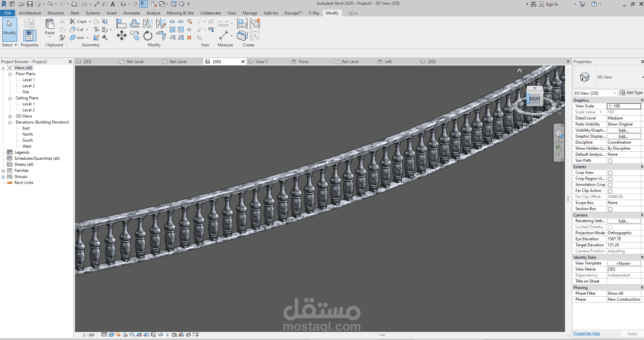Click the View Scale input field

pyautogui.click(x=623, y=106)
